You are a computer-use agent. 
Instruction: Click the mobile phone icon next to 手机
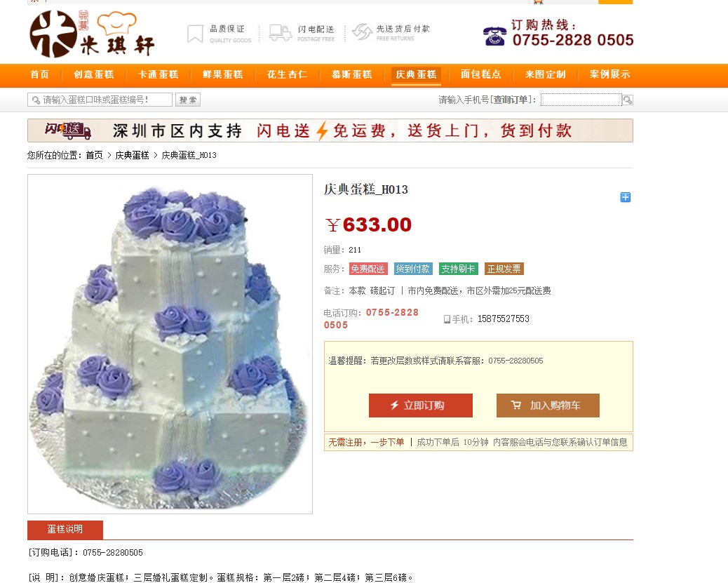click(x=447, y=319)
